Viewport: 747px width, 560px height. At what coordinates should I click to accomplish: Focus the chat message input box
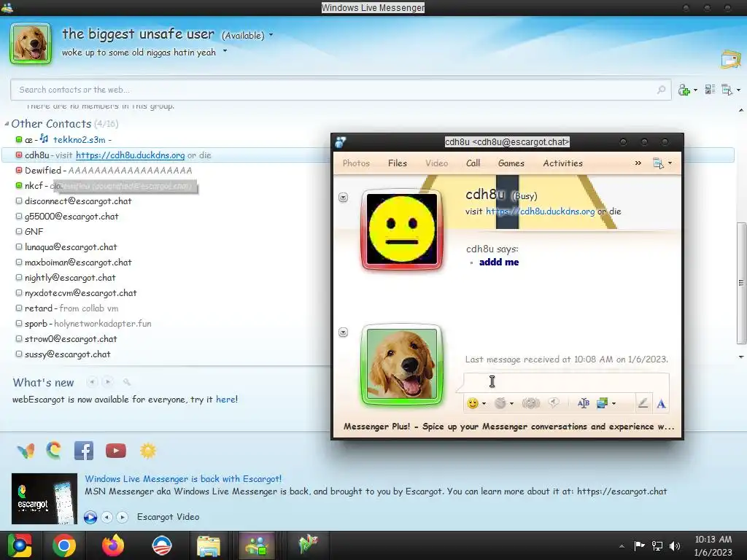pyautogui.click(x=566, y=381)
